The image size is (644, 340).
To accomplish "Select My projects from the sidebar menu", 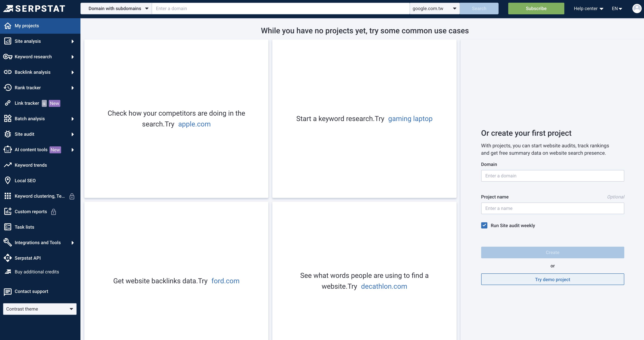I will (x=26, y=26).
